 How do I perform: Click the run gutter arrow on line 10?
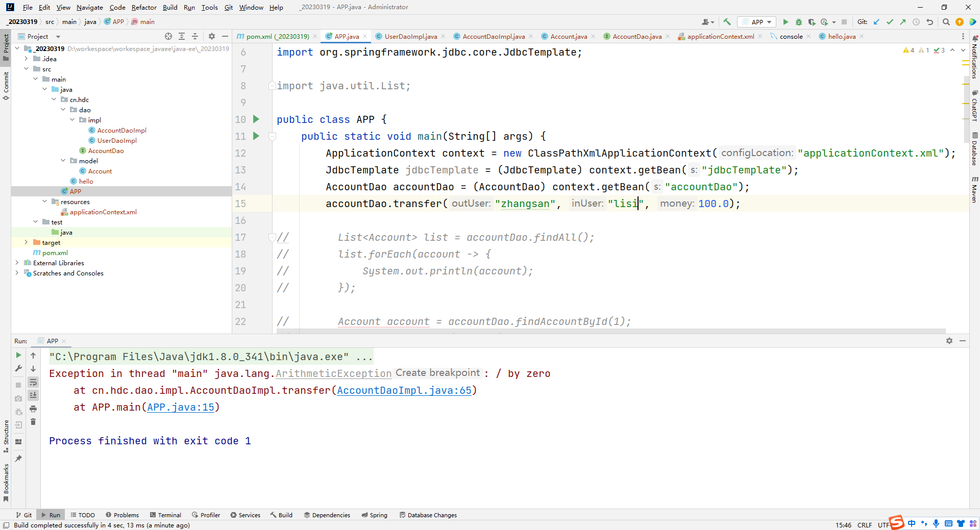click(x=256, y=119)
